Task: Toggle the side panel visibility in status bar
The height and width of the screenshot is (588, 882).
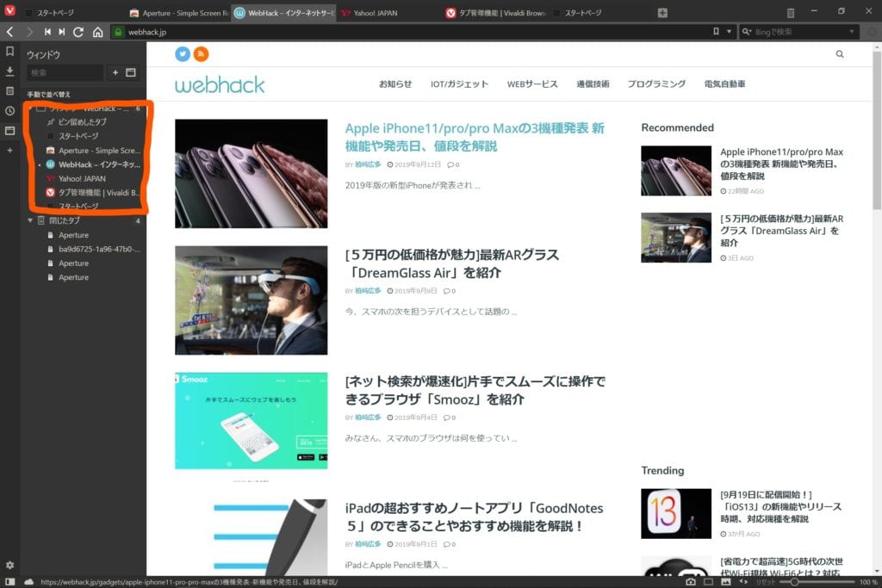Action: (x=9, y=582)
